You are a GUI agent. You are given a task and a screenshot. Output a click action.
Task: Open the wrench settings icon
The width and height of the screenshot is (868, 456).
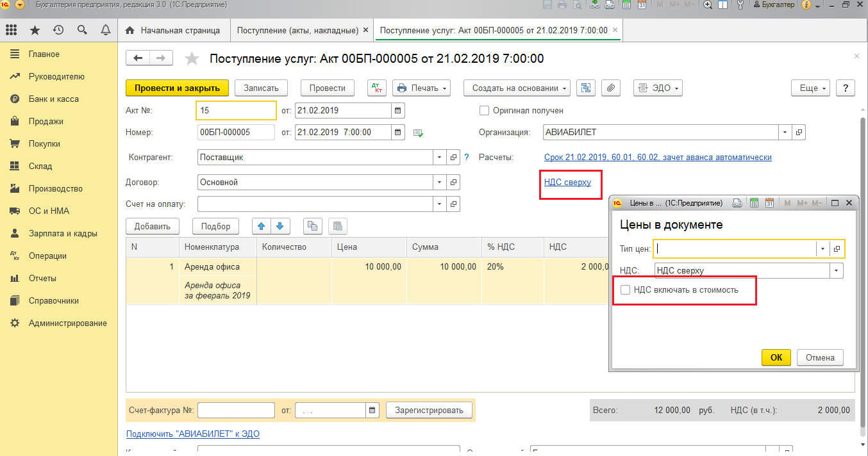[740, 6]
